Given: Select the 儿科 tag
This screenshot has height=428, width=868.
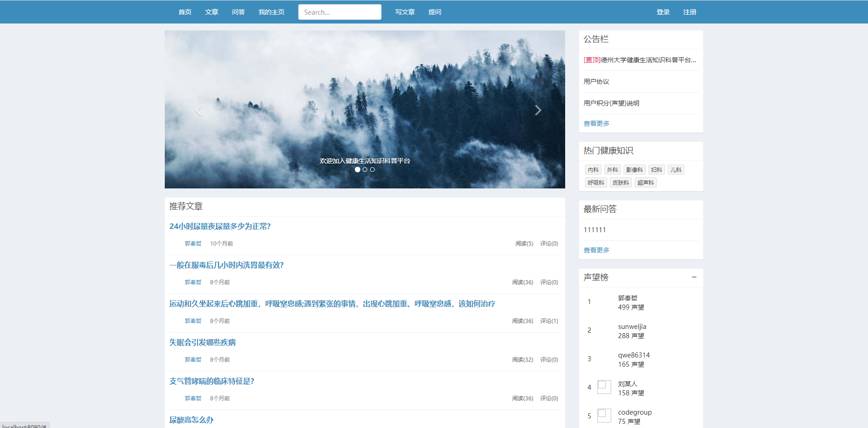Looking at the screenshot, I should [676, 170].
